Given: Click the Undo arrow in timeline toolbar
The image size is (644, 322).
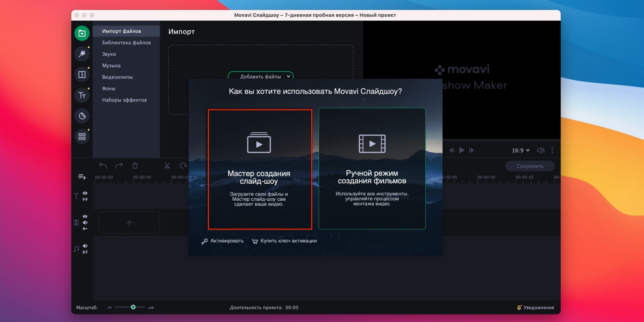Looking at the screenshot, I should pos(103,165).
